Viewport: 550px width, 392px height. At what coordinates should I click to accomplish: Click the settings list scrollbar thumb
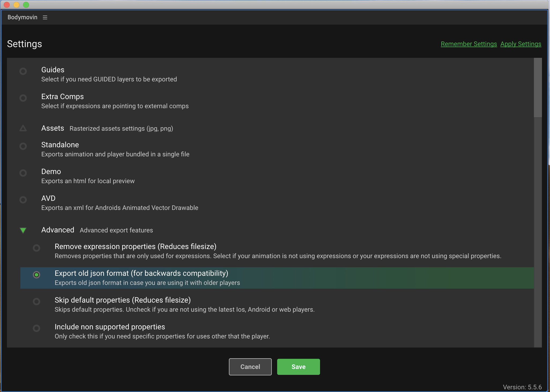538,88
